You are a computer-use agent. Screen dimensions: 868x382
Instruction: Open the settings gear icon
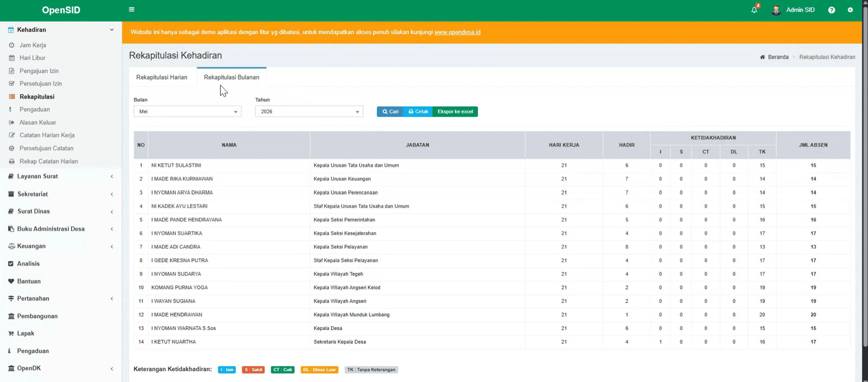(850, 10)
